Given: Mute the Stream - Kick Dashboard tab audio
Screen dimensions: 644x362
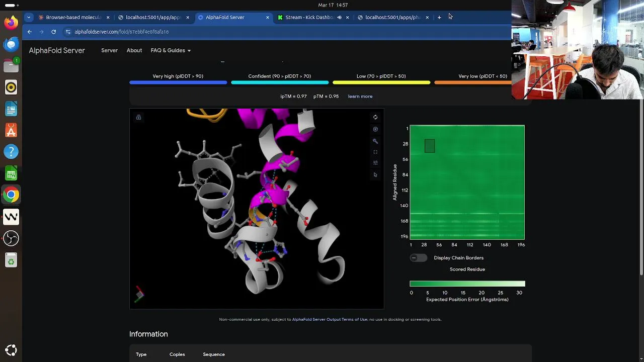Looking at the screenshot, I should 339,17.
